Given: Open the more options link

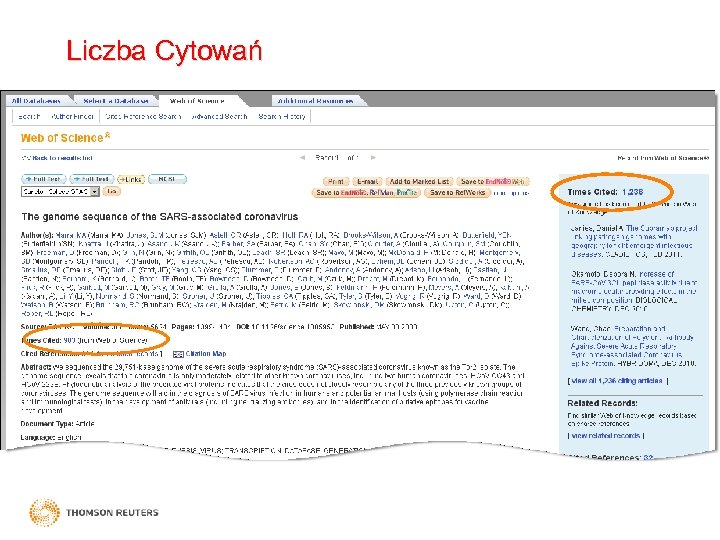Looking at the screenshot, I should (511, 193).
